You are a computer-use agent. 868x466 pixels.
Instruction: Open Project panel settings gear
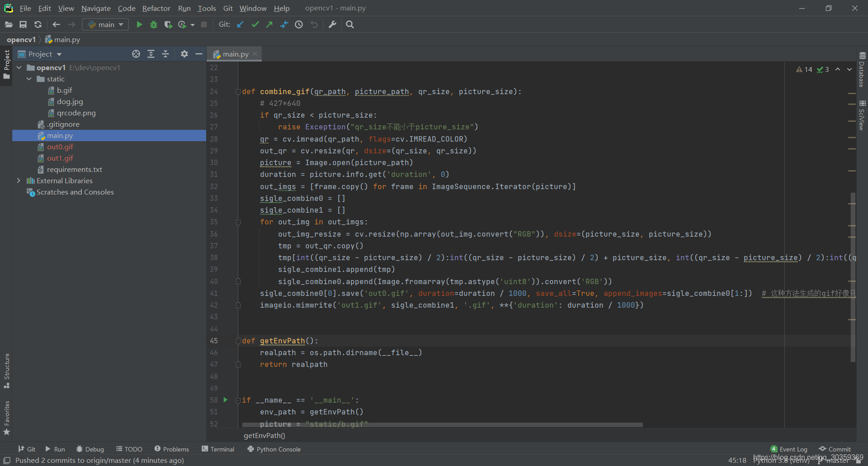pyautogui.click(x=184, y=54)
